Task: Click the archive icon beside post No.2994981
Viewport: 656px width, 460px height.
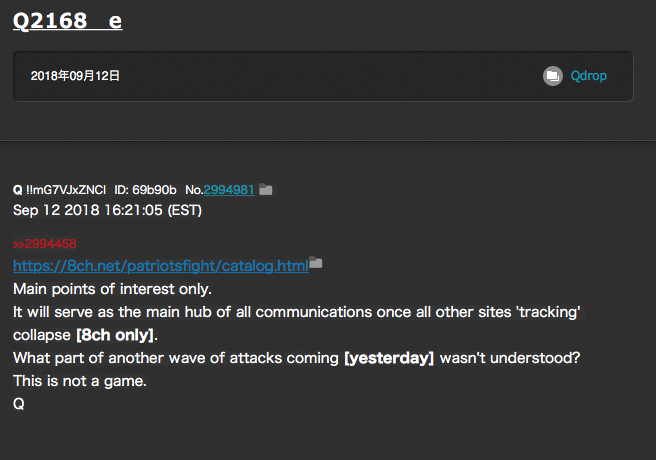Action: pos(266,189)
